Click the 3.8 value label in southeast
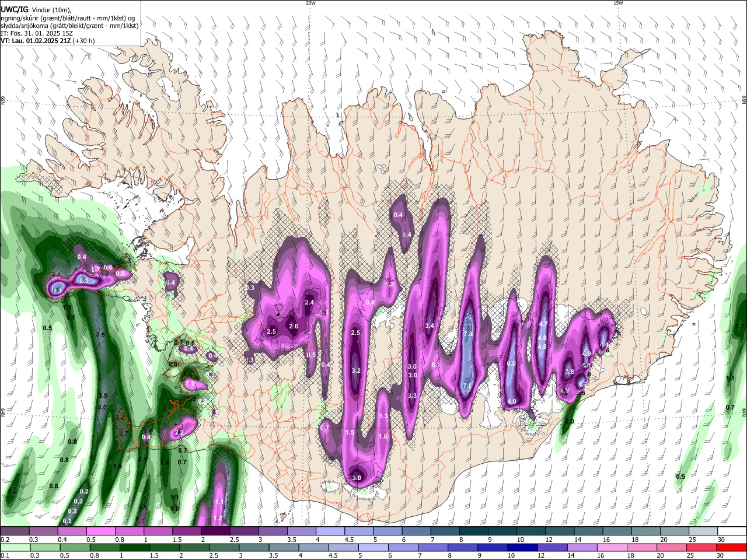747x560 pixels. 570,372
